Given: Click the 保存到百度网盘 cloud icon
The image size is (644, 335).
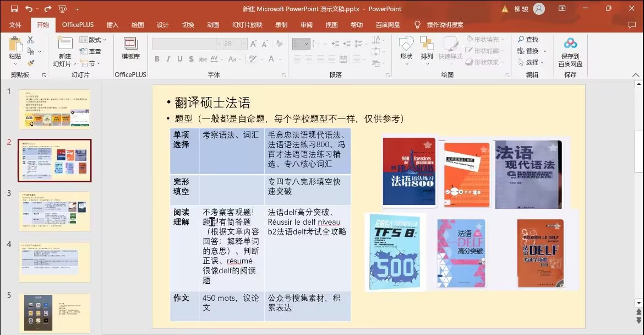Looking at the screenshot, I should tap(570, 44).
